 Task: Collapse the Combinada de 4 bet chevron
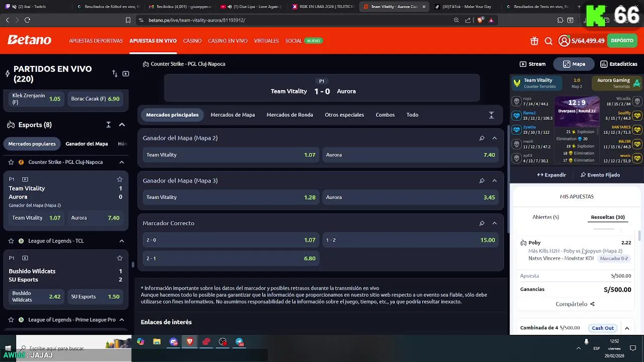coord(627,328)
